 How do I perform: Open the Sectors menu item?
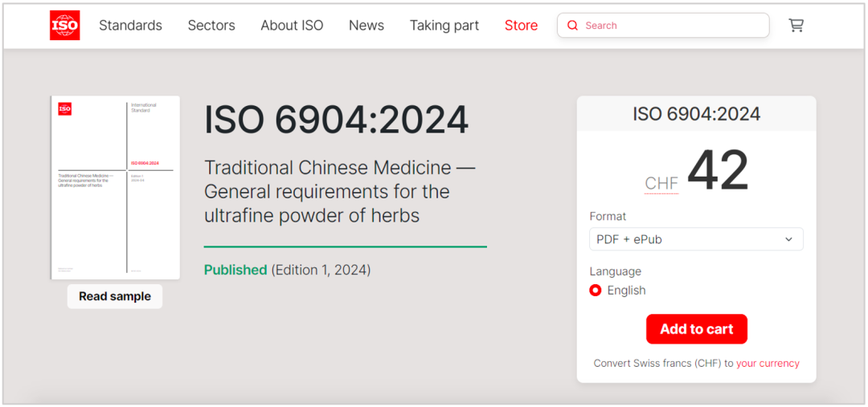coord(211,26)
